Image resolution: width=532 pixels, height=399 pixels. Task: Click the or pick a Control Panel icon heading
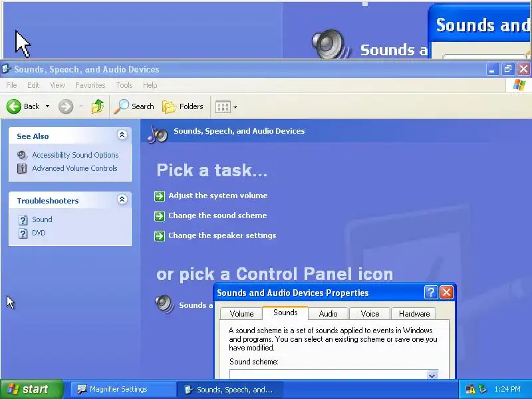click(275, 274)
